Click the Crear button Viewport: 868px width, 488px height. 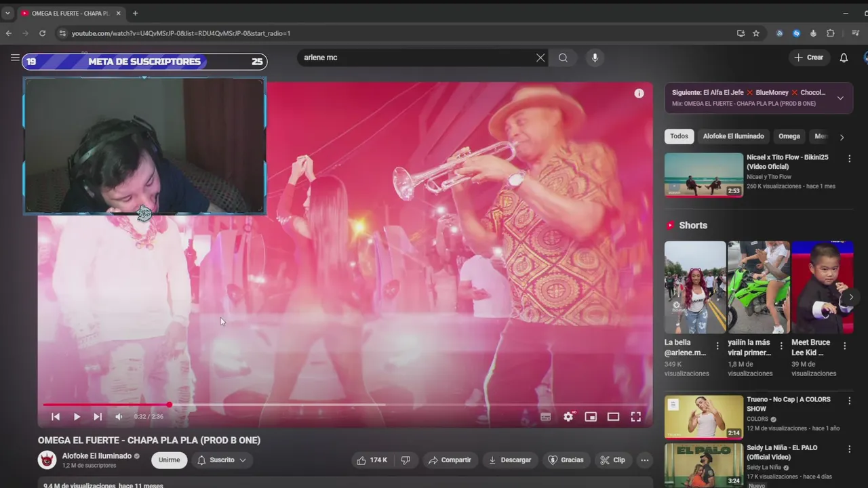tap(809, 58)
